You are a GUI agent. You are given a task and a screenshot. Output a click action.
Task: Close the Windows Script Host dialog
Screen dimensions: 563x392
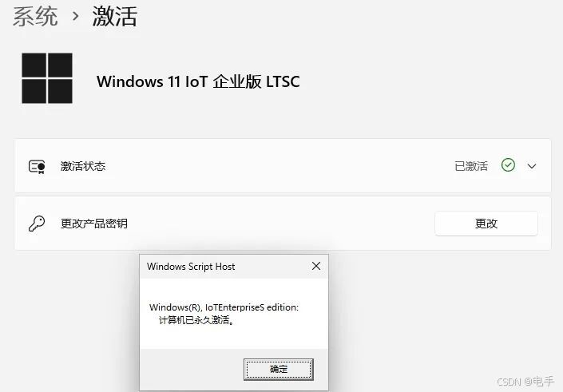[x=316, y=266]
